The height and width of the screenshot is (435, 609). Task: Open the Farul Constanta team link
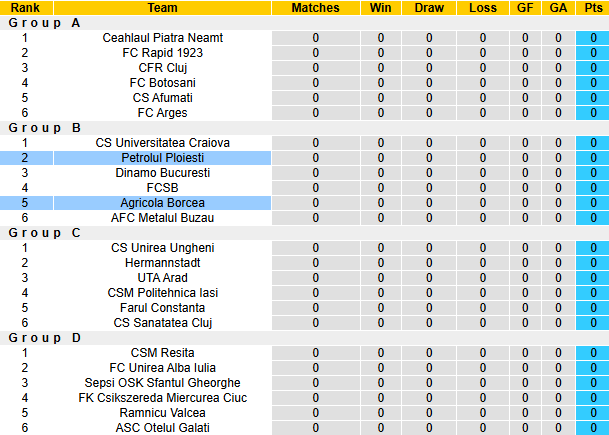coord(163,308)
